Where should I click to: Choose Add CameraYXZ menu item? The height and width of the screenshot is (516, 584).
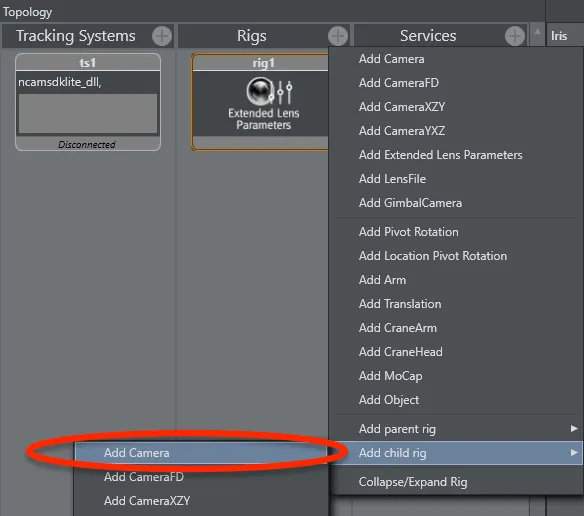(456, 131)
